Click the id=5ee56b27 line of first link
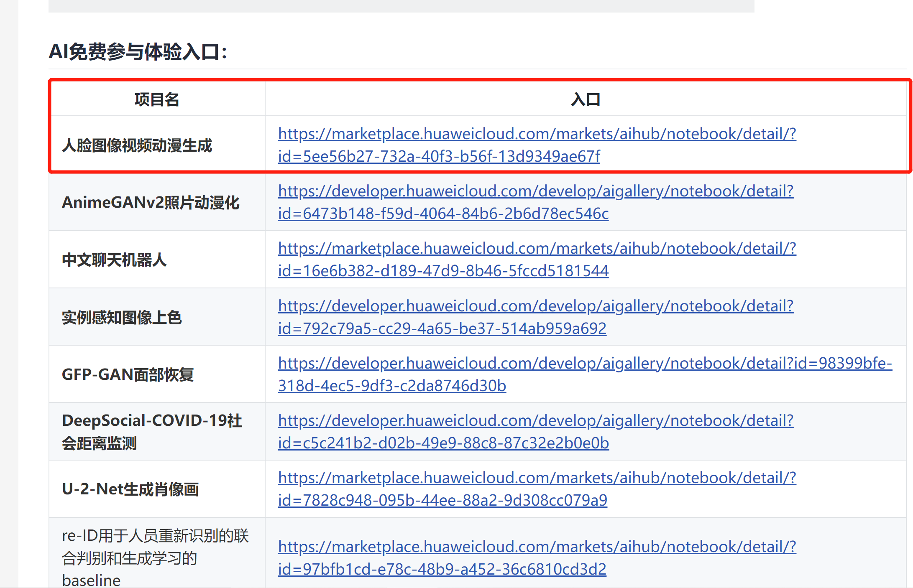Image resolution: width=913 pixels, height=588 pixels. tap(439, 157)
